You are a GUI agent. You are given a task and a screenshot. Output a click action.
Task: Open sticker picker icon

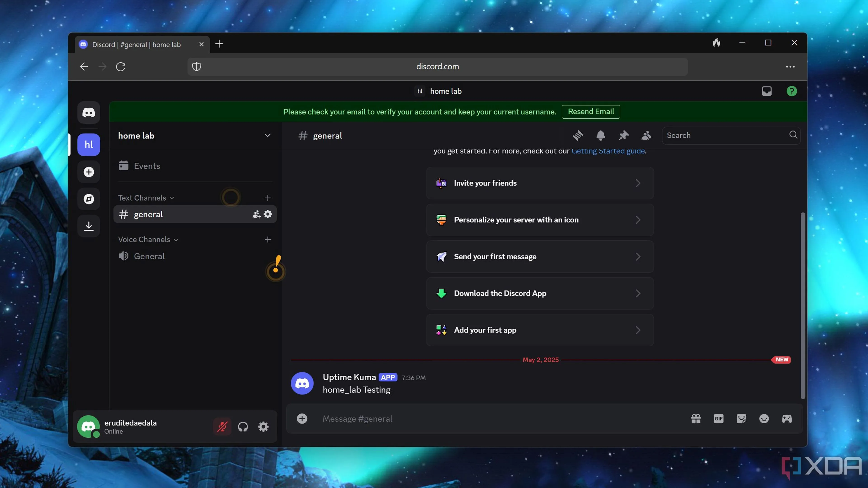point(741,419)
